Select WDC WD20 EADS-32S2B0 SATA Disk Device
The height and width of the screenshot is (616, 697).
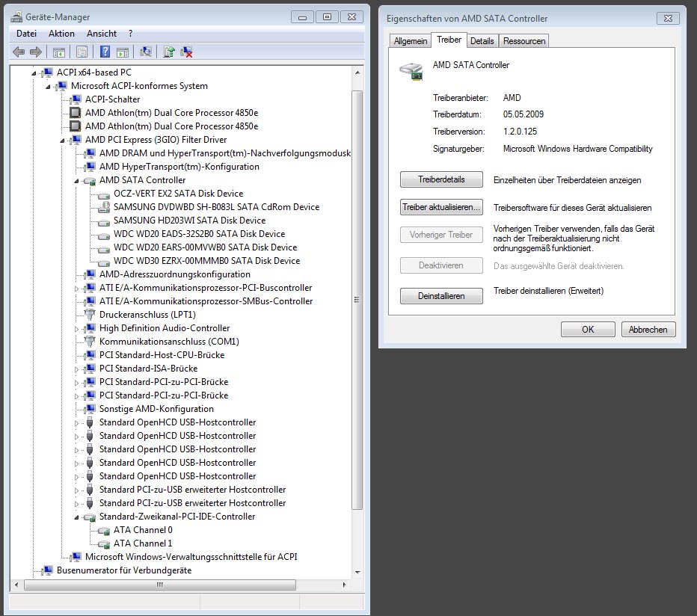click(x=199, y=234)
